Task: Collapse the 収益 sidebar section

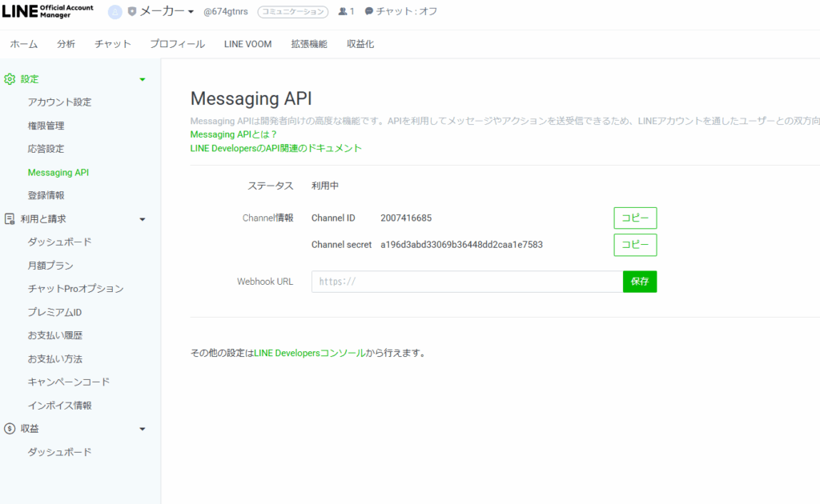Action: point(143,430)
